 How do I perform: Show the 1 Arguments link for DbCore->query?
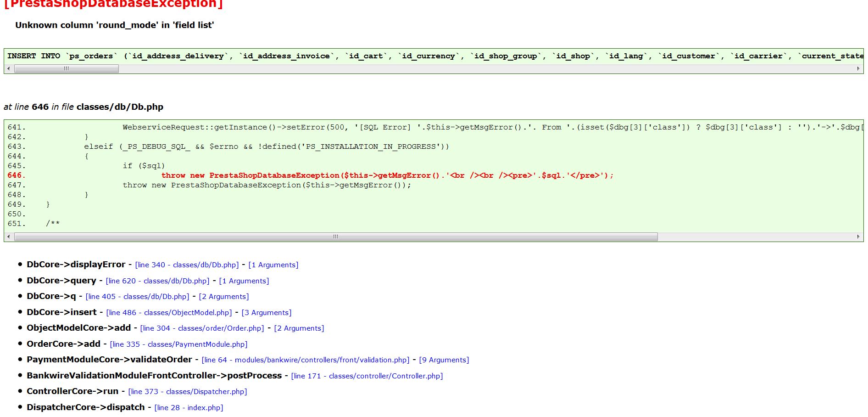244,281
